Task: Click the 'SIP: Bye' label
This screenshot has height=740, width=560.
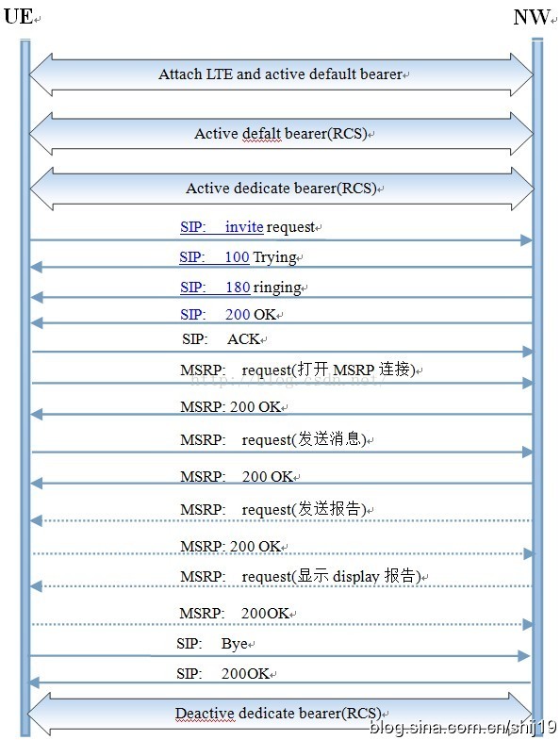Action: (x=212, y=644)
